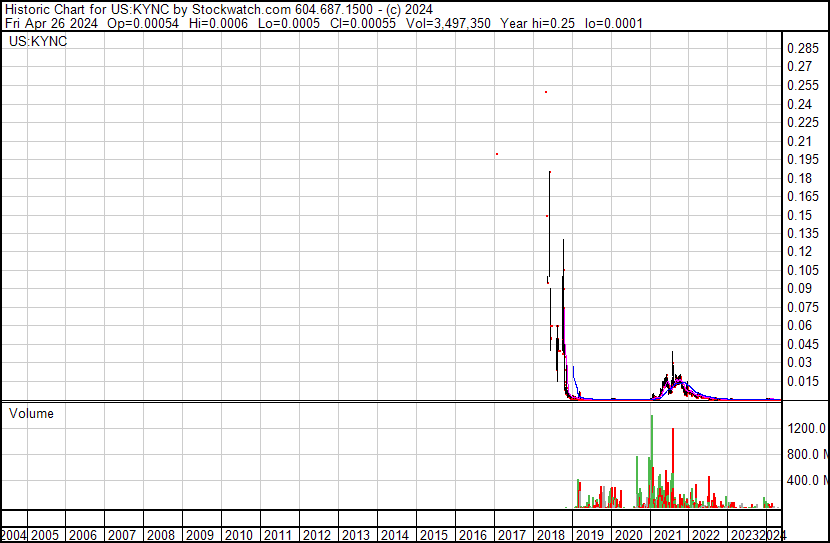Select the 2009 year label on the time axis
830x543 pixels.
pos(201,535)
